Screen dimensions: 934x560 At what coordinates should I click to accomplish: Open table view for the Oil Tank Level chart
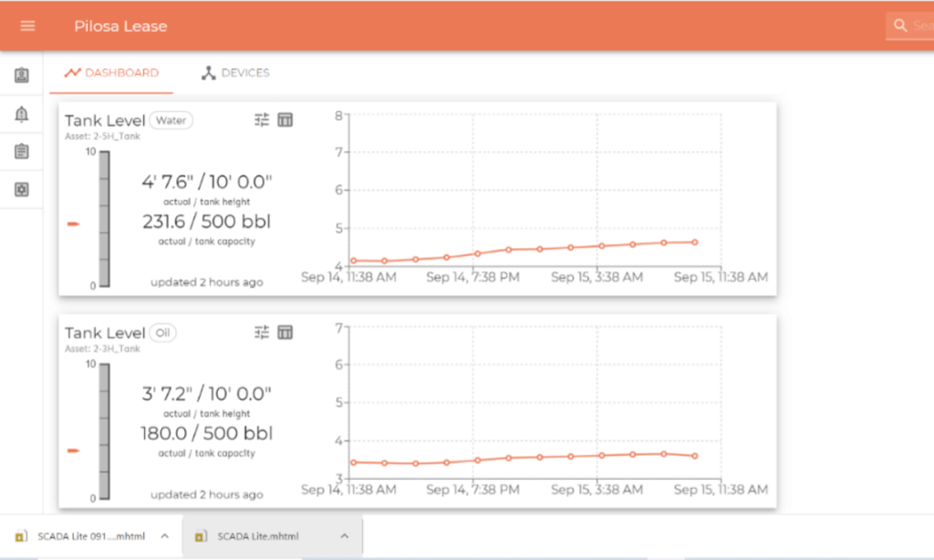point(285,332)
